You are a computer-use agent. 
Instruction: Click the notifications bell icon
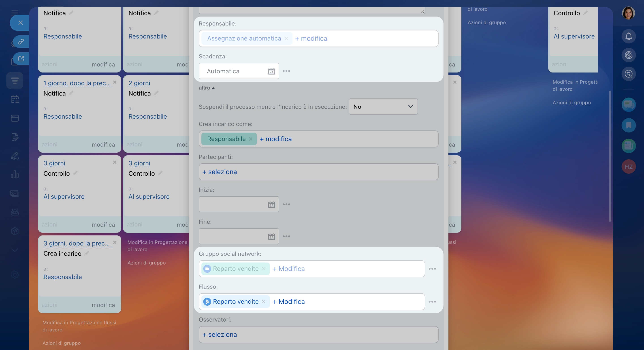click(x=628, y=36)
